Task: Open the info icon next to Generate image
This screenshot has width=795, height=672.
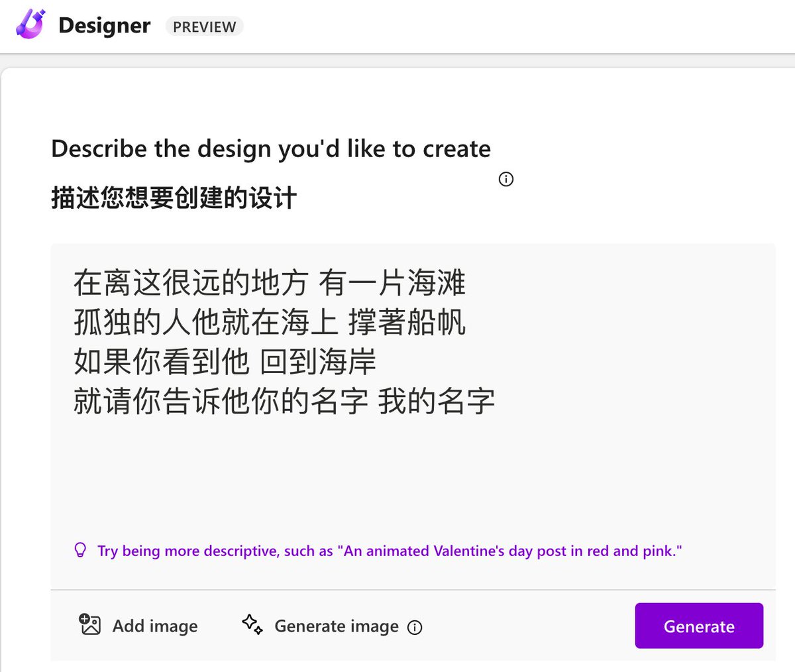Action: (x=415, y=627)
